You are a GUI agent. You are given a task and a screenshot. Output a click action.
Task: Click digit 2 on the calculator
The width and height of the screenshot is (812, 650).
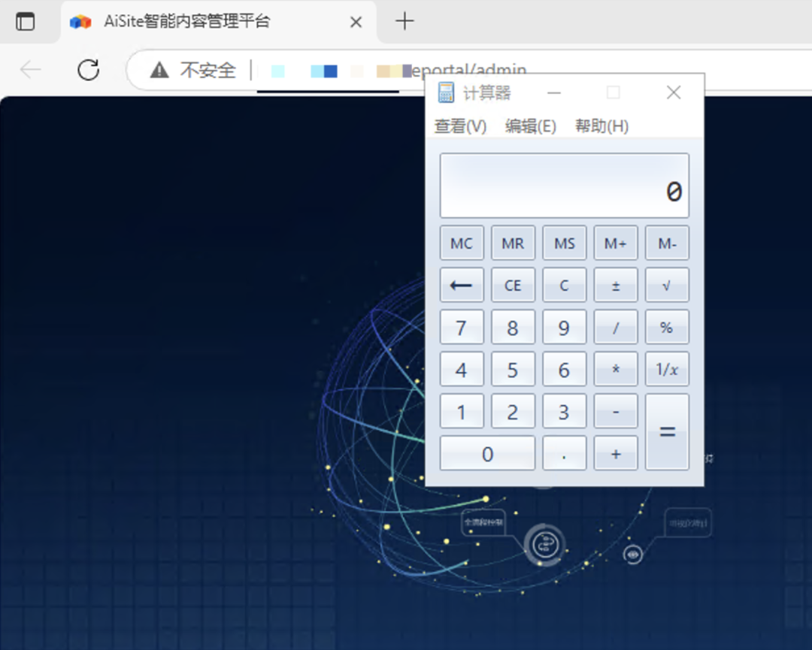513,411
